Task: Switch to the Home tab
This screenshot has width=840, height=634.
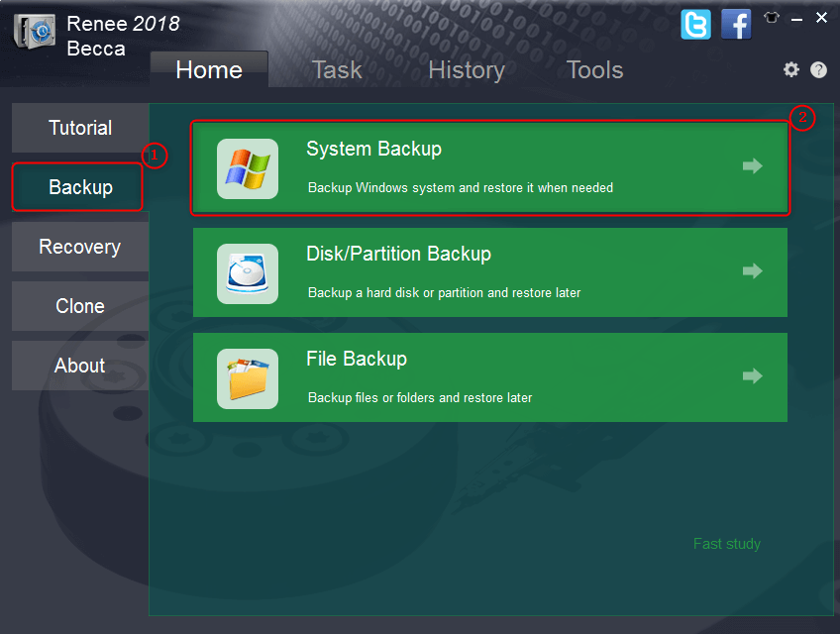Action: 209,69
